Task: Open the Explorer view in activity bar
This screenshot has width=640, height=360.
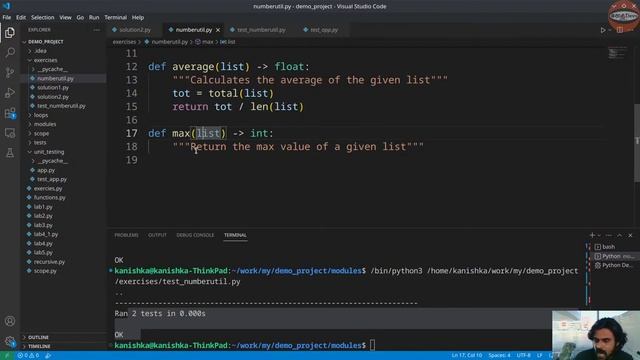Action: coord(10,33)
